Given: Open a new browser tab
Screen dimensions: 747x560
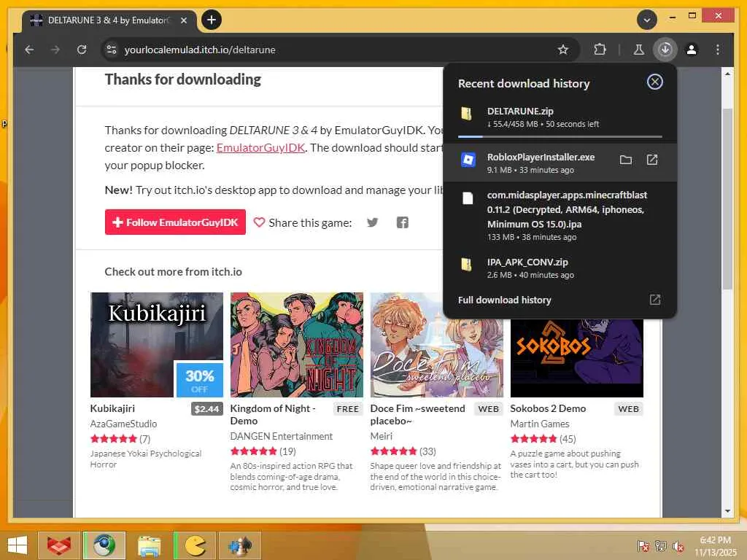Looking at the screenshot, I should tap(212, 20).
